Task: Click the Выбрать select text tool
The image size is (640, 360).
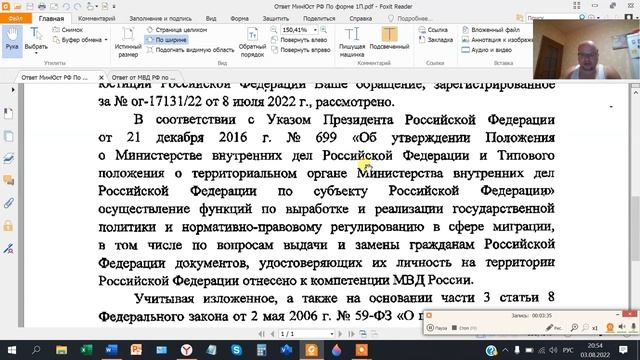Action: (36, 40)
